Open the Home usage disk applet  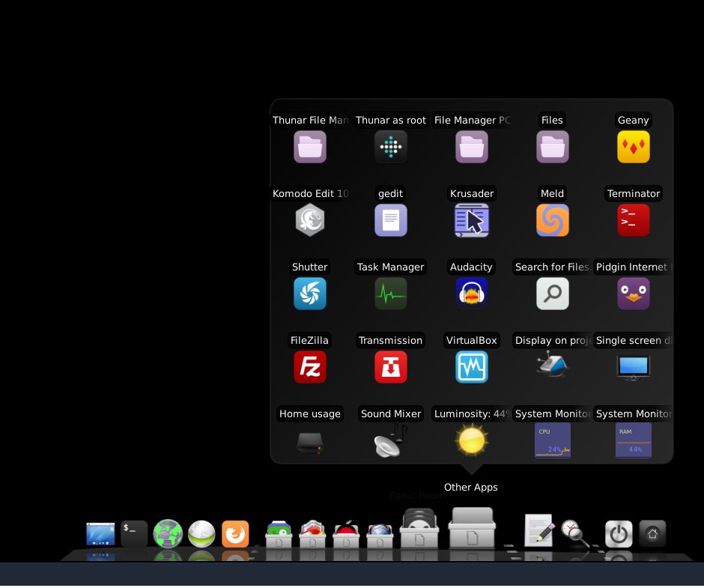[310, 443]
